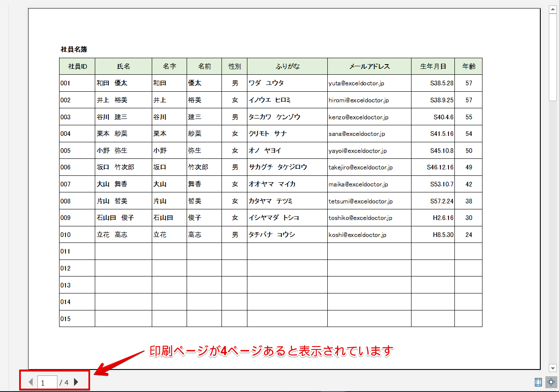Click the preview scrollbar up arrow
Image resolution: width=559 pixels, height=392 pixels.
tap(553, 10)
